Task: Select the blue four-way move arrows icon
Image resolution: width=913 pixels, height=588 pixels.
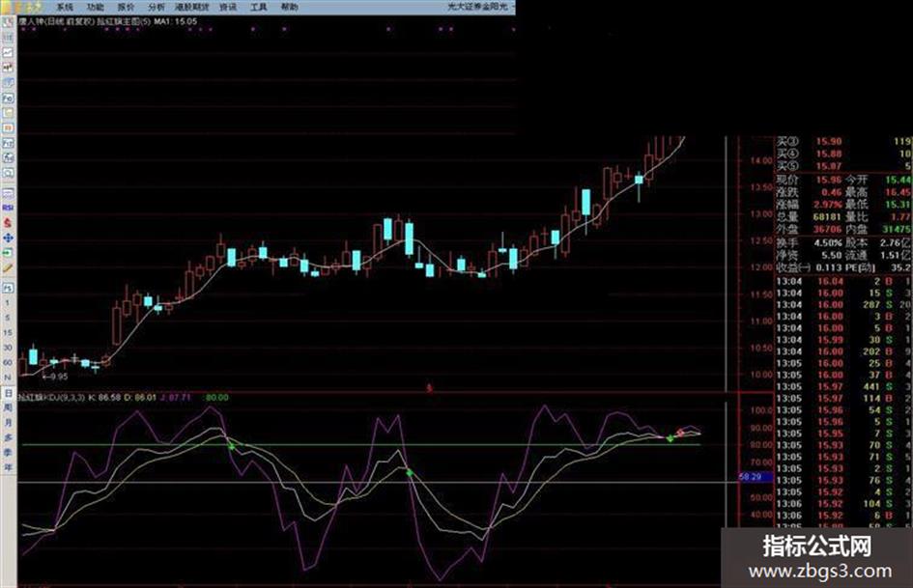Action: pyautogui.click(x=8, y=238)
